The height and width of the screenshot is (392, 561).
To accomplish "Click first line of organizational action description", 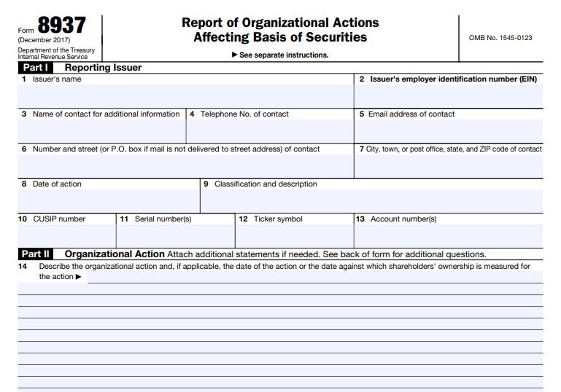I will tap(314, 277).
